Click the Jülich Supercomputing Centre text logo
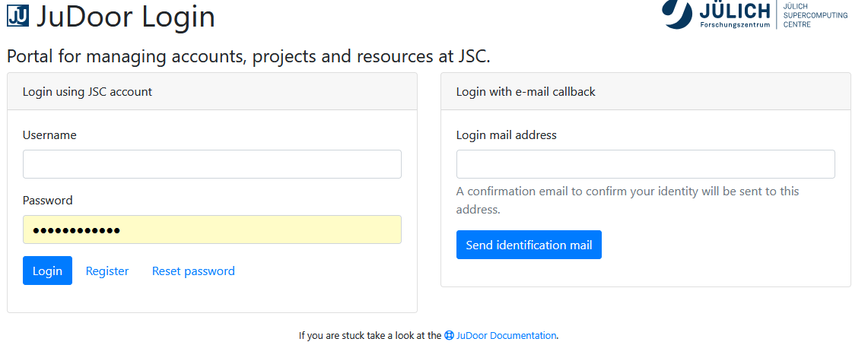 (x=815, y=15)
